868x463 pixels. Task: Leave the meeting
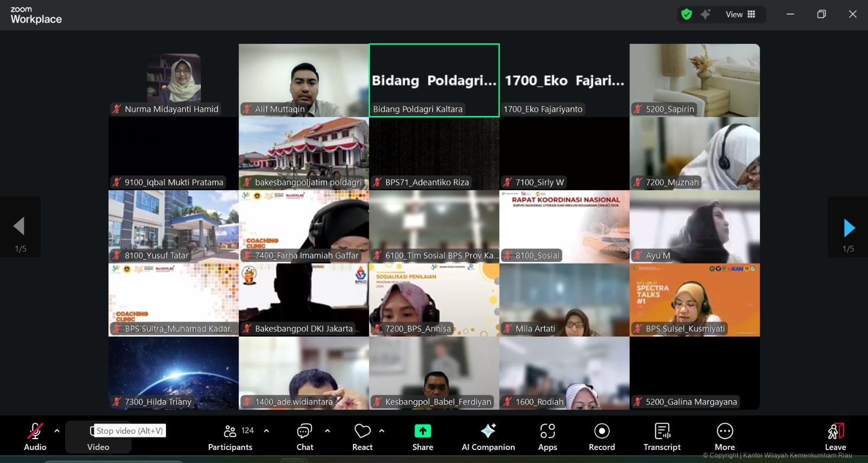[x=835, y=437]
